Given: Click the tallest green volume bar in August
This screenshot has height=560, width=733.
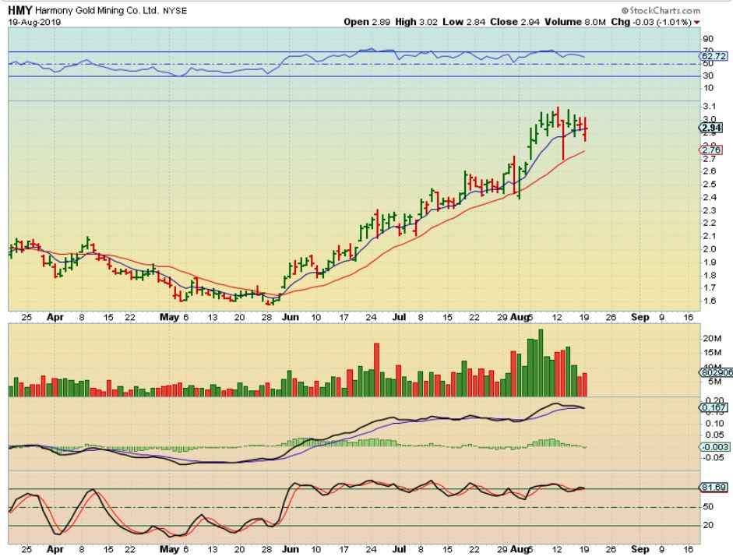Looking at the screenshot, I should (x=541, y=363).
